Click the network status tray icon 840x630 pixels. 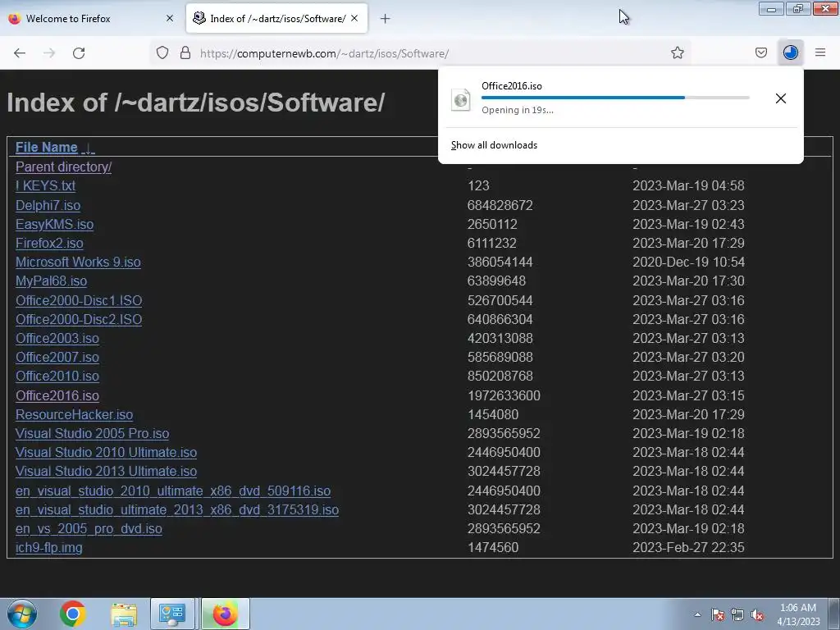(x=737, y=615)
